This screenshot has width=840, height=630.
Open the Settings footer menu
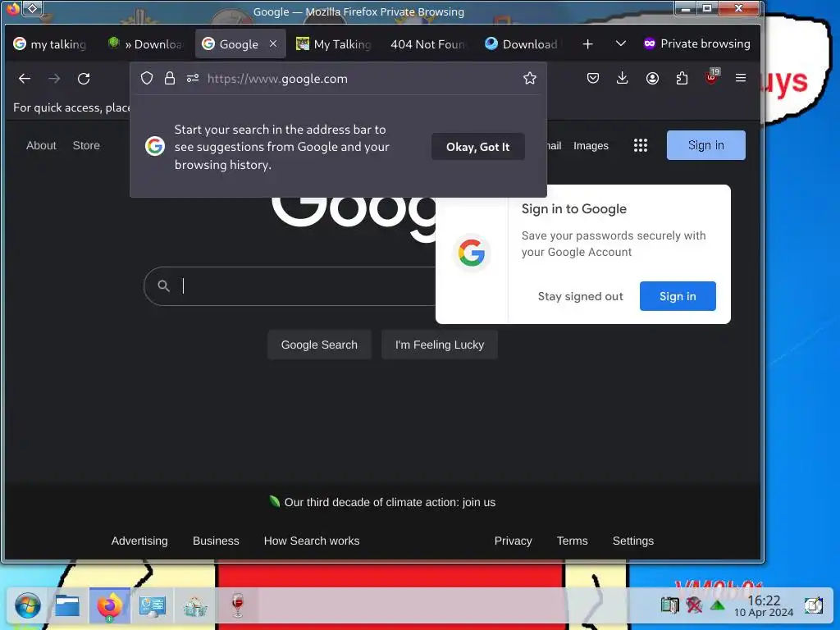pyautogui.click(x=633, y=541)
